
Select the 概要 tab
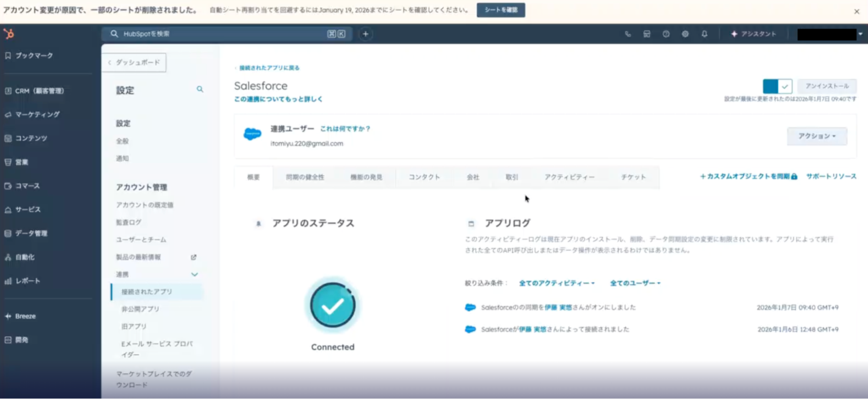pyautogui.click(x=254, y=177)
